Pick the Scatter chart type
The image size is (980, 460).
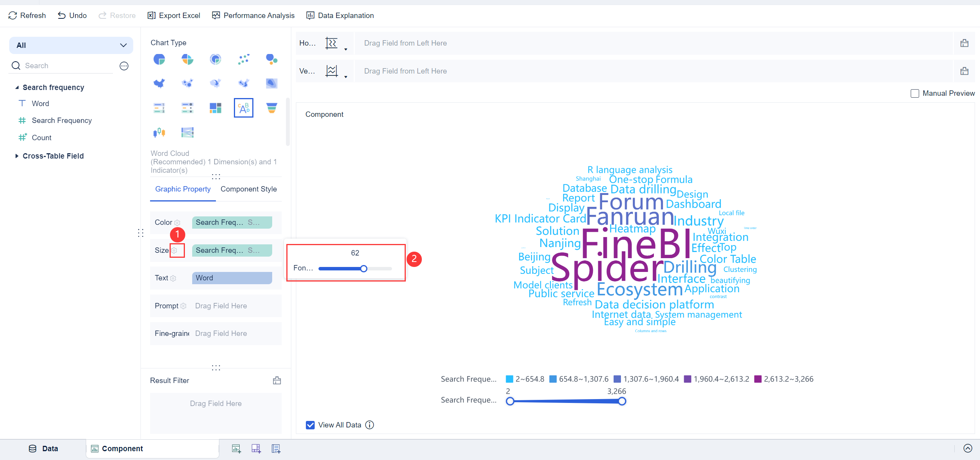point(243,59)
